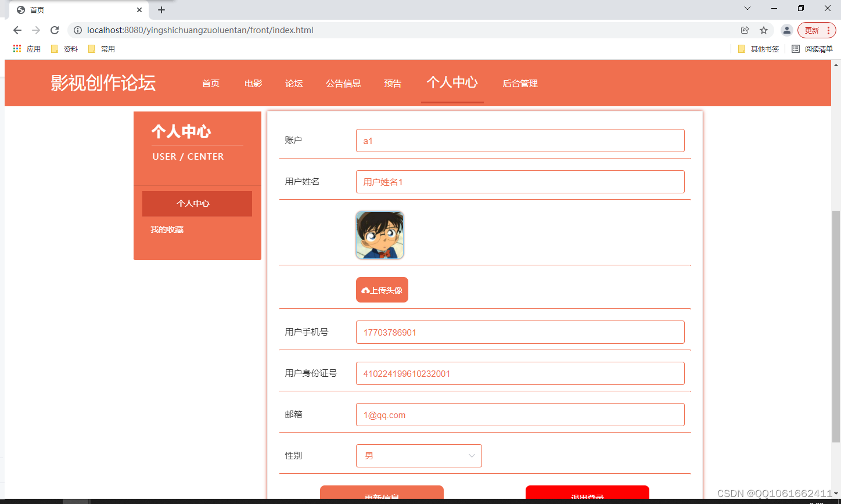This screenshot has width=841, height=504.
Task: Open the 预告 navigation item
Action: tap(393, 83)
